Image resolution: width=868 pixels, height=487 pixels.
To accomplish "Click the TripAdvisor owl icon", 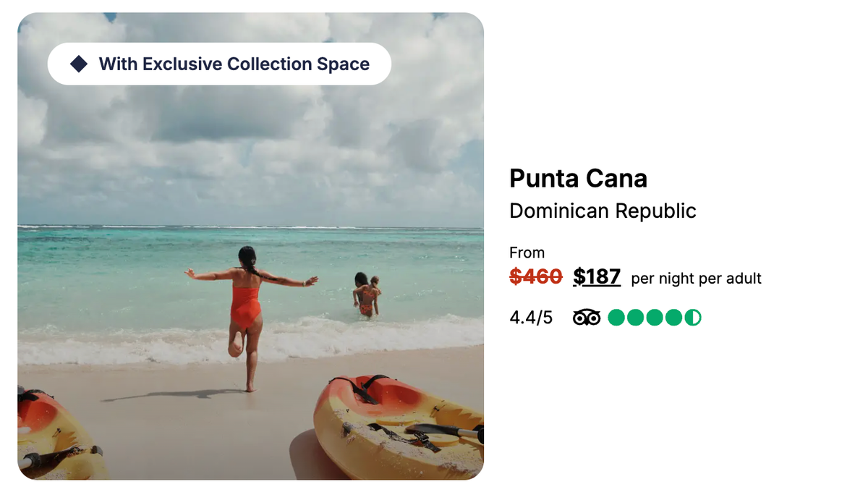I will point(587,317).
